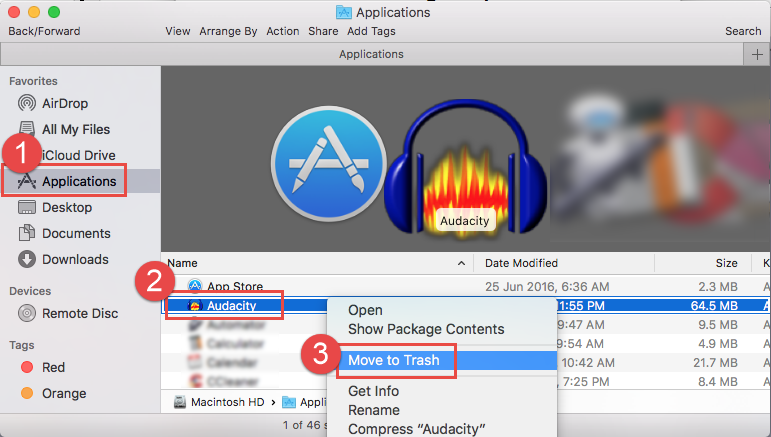Click the Applications folder in path bar
771x437 pixels.
(304, 402)
